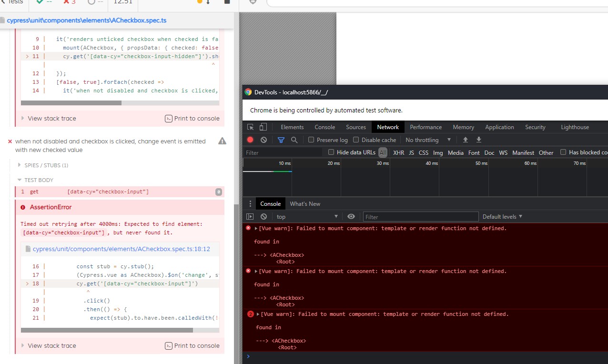The height and width of the screenshot is (364, 608).
Task: Open DevTools customize menu (three dots)
Action: pyautogui.click(x=250, y=203)
